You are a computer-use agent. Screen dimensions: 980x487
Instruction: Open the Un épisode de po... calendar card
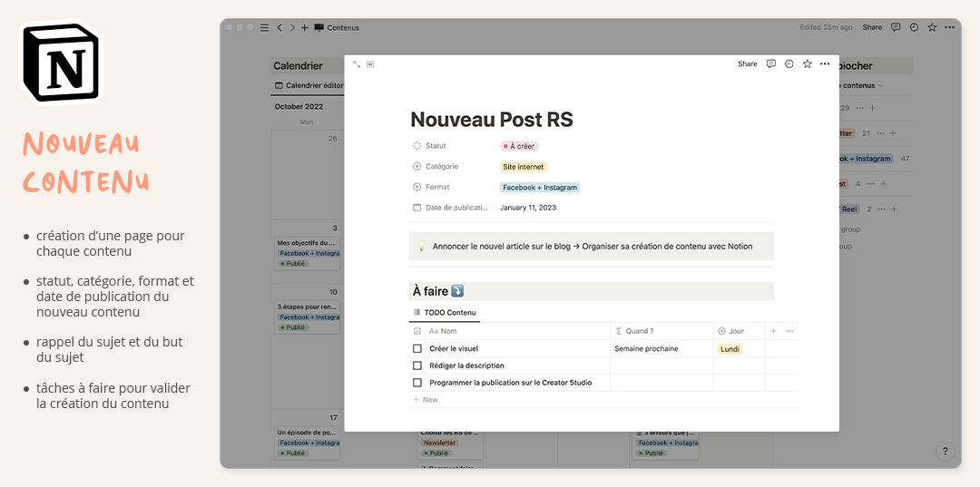pyautogui.click(x=307, y=443)
